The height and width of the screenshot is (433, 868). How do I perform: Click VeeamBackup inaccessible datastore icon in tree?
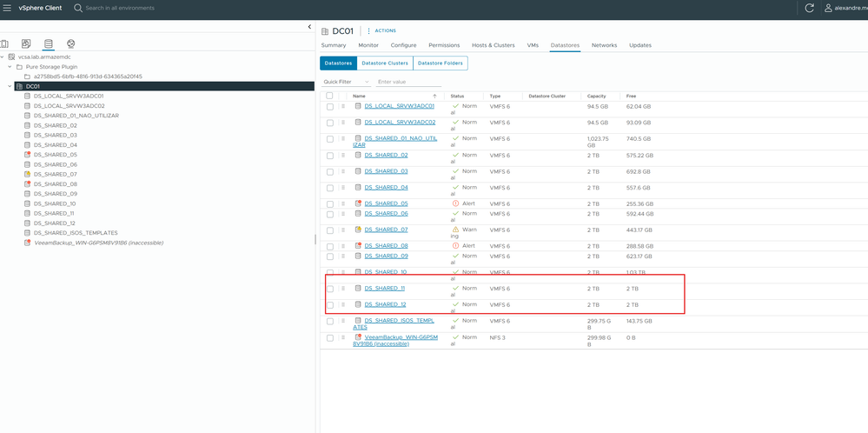[27, 243]
